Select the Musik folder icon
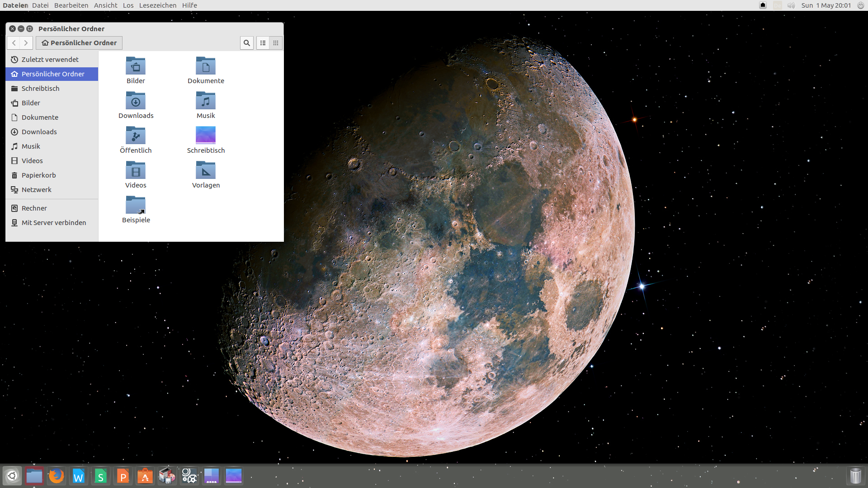This screenshot has width=868, height=488. point(206,101)
